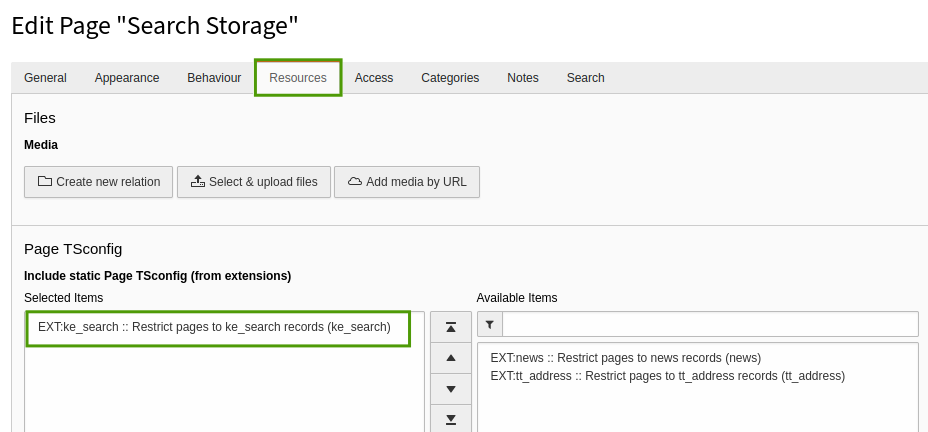Click the Create new relation button
928x432 pixels.
(99, 182)
